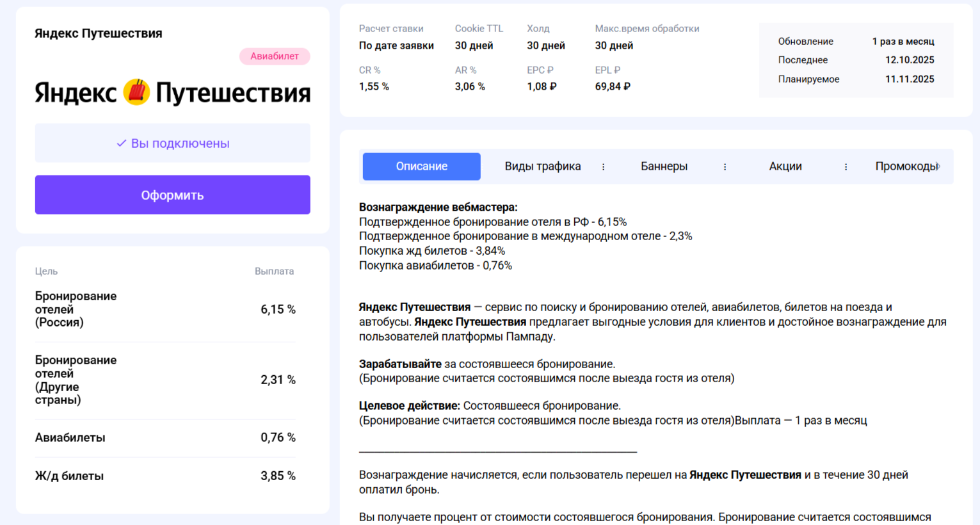
Task: Click the Вы подключены status button
Action: point(172,143)
